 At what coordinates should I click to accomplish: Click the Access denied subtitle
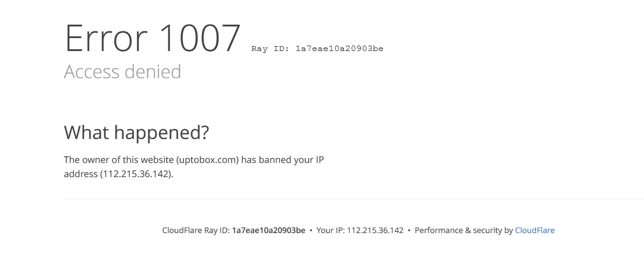pos(122,71)
